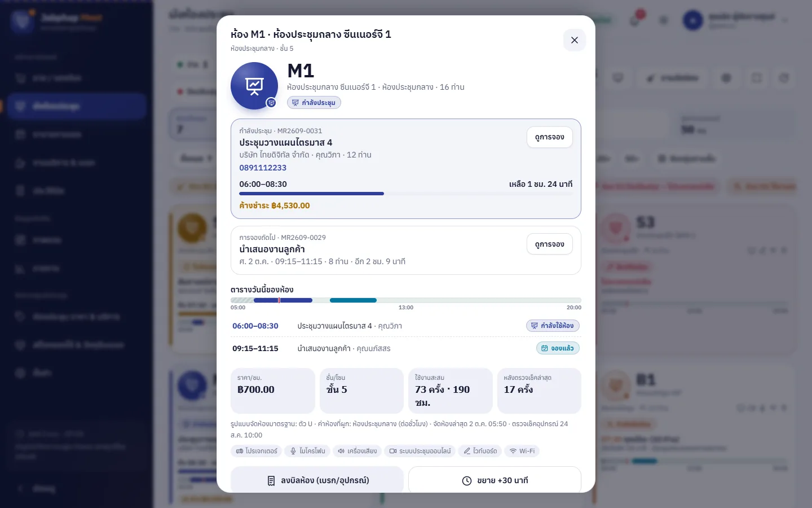Click the หลังตรวจเช็คล่าสุด 17 ครั้ง card
The height and width of the screenshot is (508, 812).
[x=539, y=391]
